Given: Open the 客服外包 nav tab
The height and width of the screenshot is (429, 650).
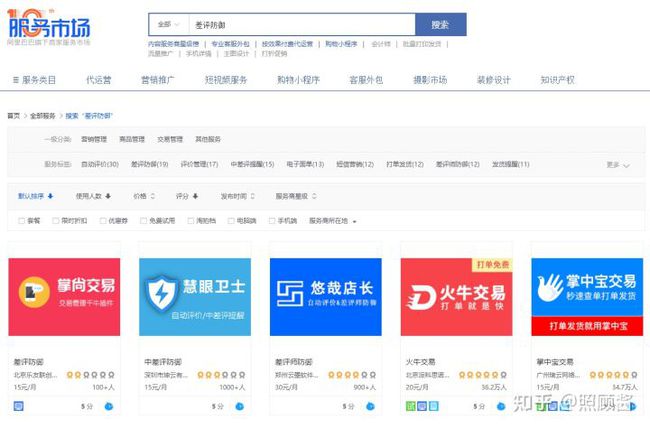Looking at the screenshot, I should [x=366, y=80].
